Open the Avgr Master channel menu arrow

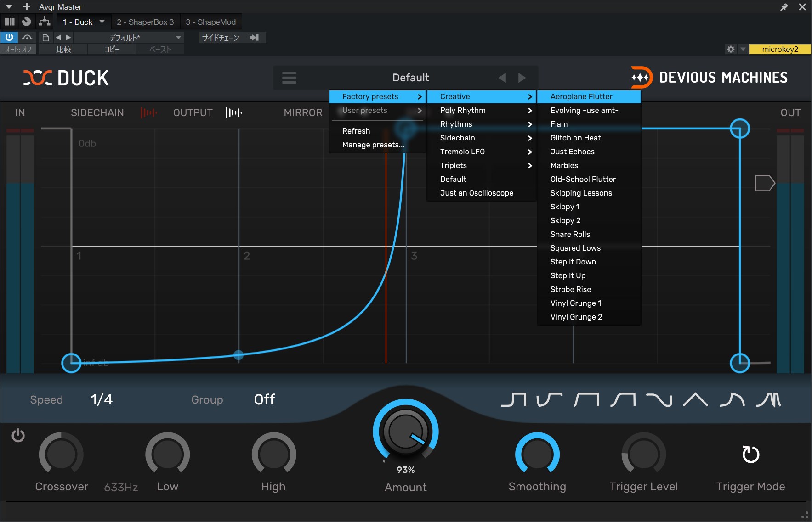(9, 7)
